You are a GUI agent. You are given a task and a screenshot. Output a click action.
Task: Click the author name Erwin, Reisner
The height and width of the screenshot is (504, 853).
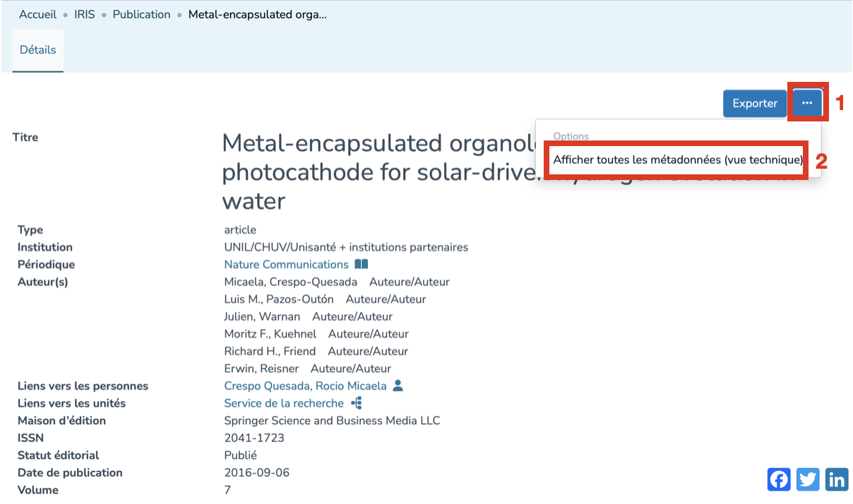click(261, 368)
